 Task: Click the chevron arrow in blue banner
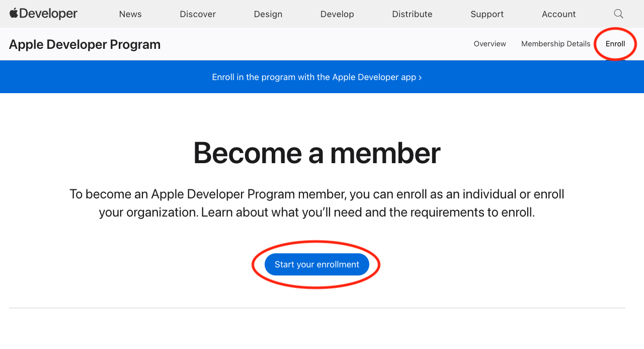point(420,78)
